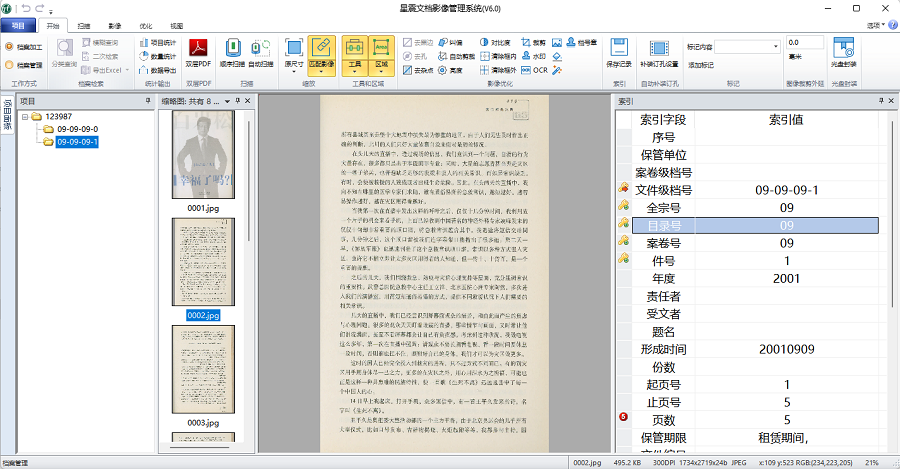Click the 双层PDF export icon
This screenshot has height=469, width=900.
pyautogui.click(x=198, y=47)
